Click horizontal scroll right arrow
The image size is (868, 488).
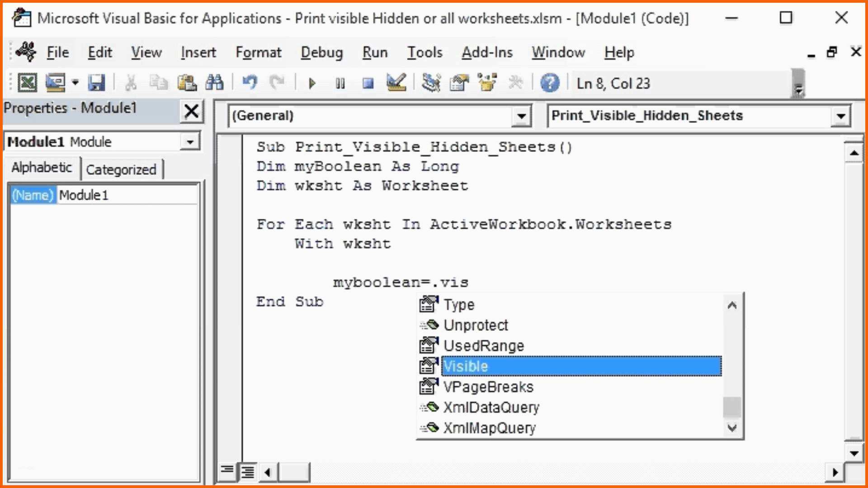835,473
